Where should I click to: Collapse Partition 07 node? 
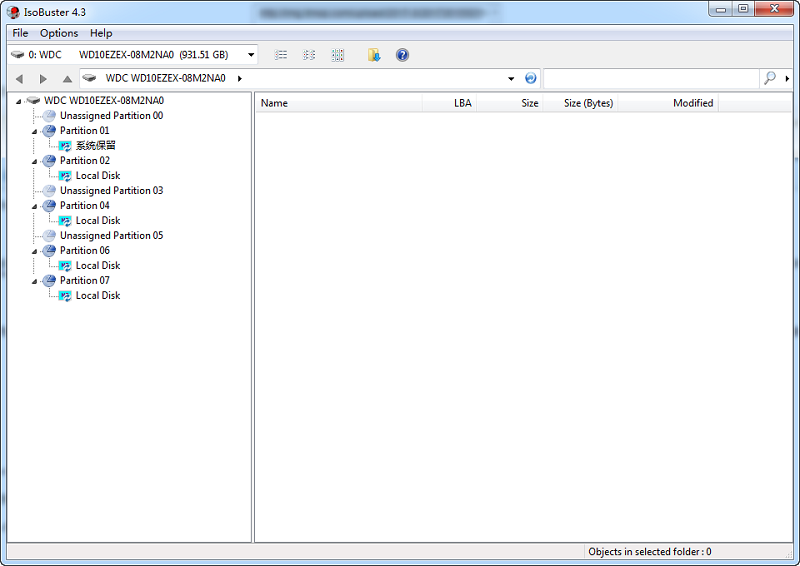pos(34,282)
